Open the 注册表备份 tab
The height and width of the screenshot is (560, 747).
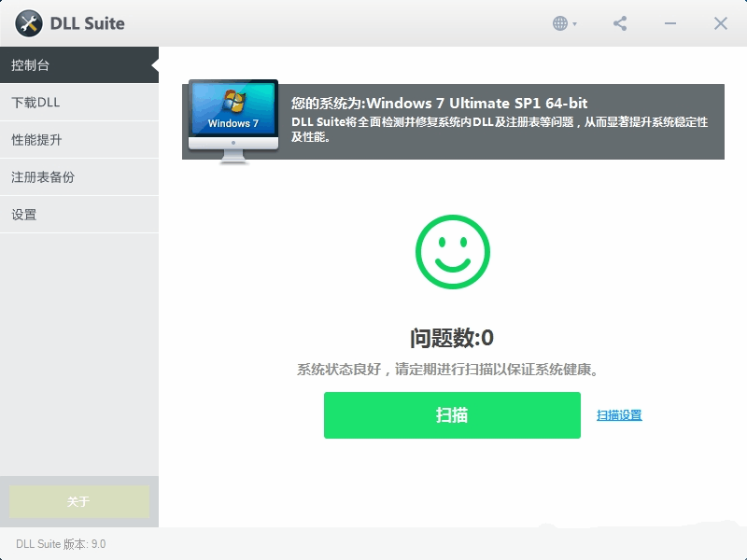79,177
